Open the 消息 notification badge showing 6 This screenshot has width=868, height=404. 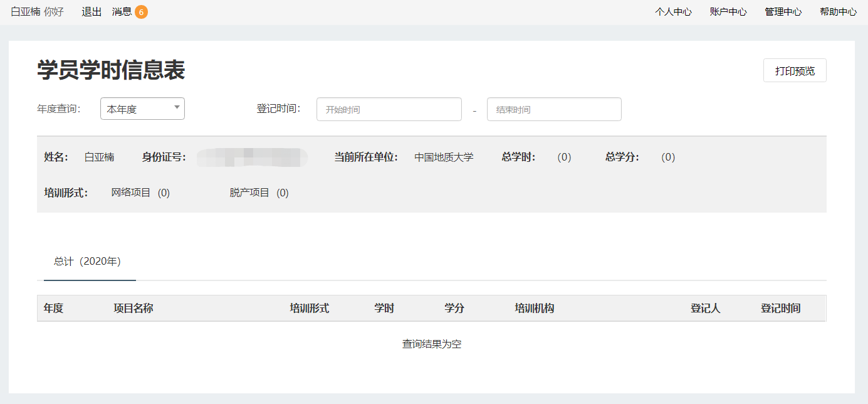tap(141, 12)
